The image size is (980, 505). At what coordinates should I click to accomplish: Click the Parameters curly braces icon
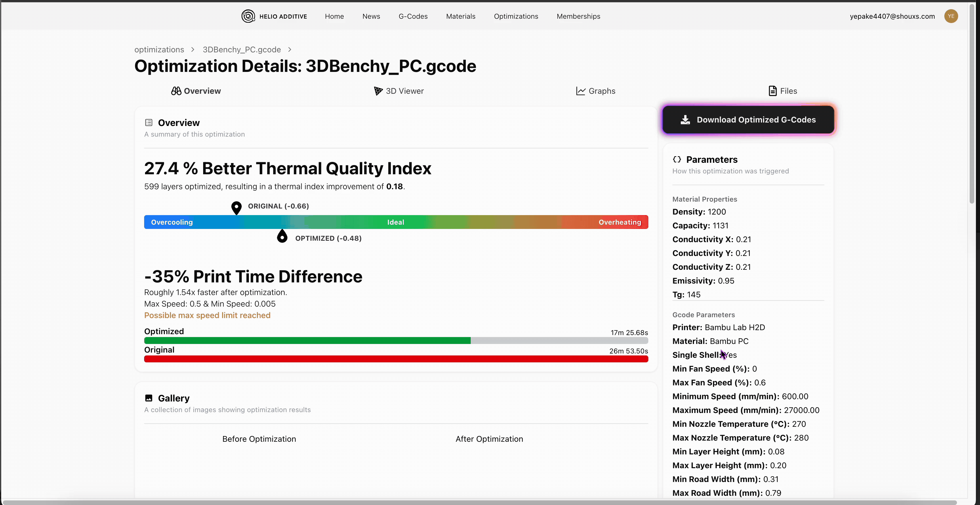(x=677, y=159)
